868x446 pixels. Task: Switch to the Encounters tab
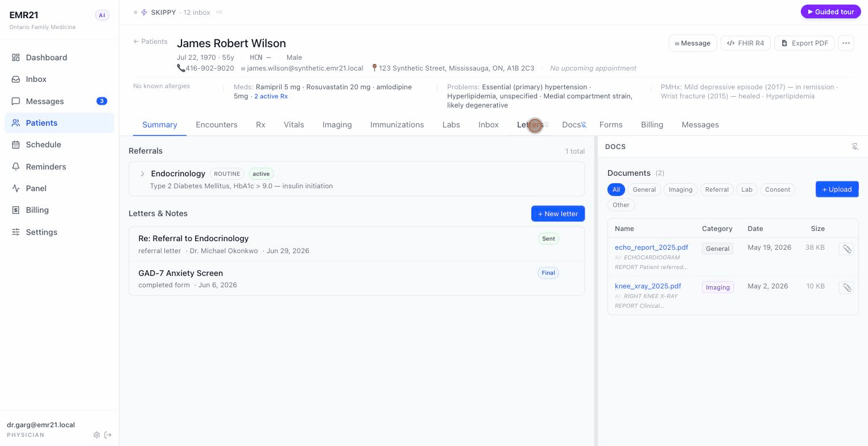(217, 125)
